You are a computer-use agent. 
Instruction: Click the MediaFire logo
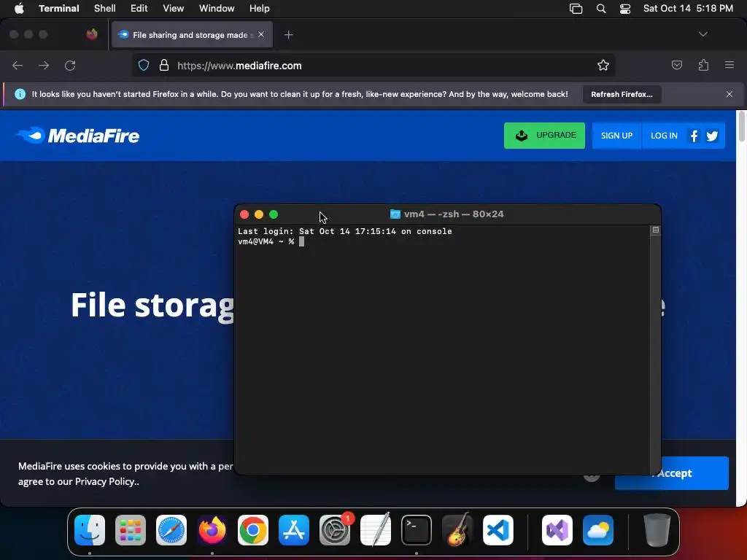77,136
